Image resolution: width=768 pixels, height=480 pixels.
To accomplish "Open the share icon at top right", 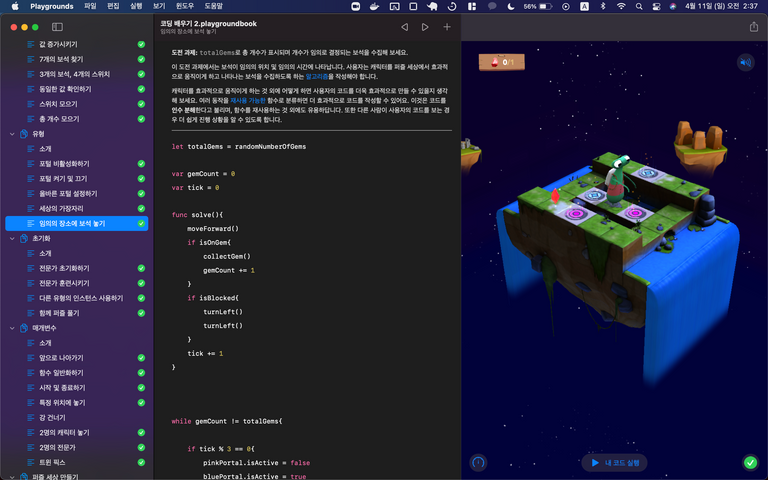I will coord(754,27).
